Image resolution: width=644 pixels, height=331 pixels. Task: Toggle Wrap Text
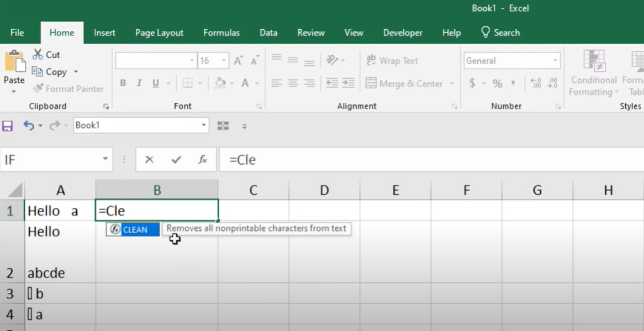coord(392,61)
